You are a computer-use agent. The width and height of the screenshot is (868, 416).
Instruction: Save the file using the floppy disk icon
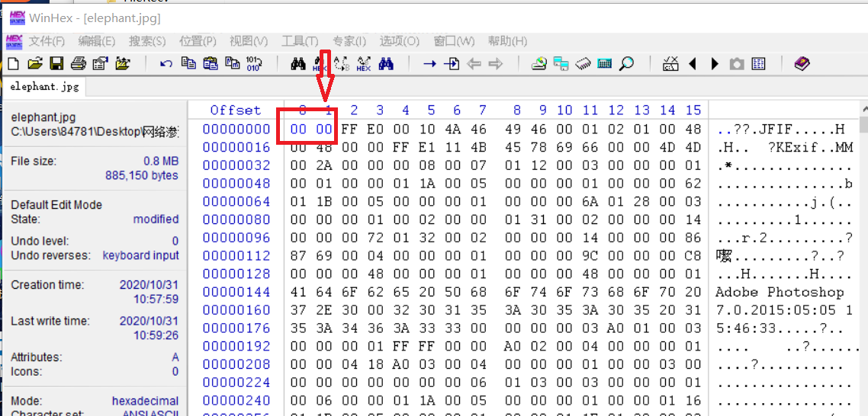[56, 63]
